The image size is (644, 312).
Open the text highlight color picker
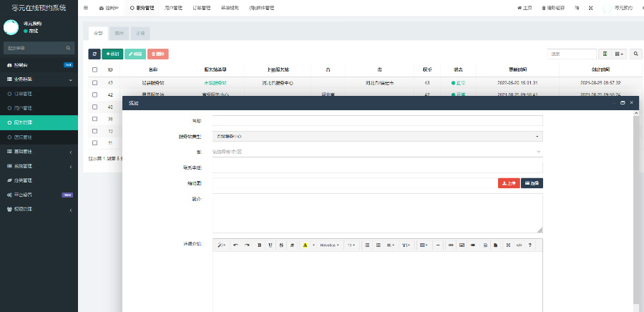tap(305, 245)
